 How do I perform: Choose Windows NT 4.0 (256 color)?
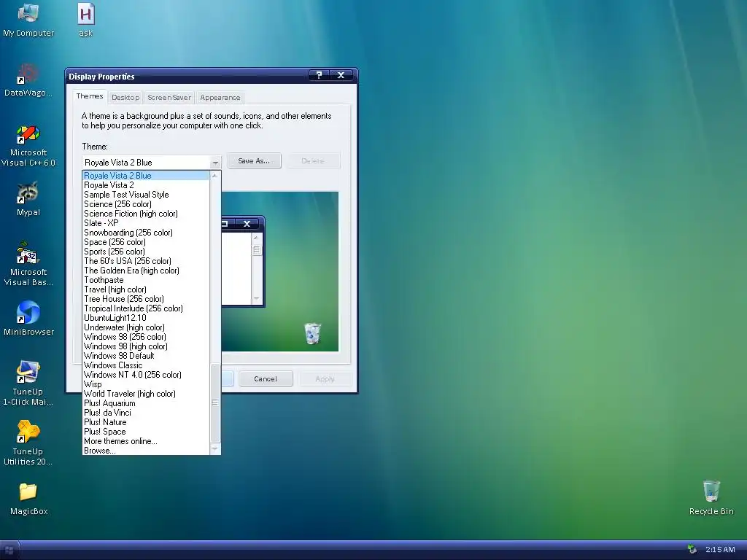coord(146,376)
